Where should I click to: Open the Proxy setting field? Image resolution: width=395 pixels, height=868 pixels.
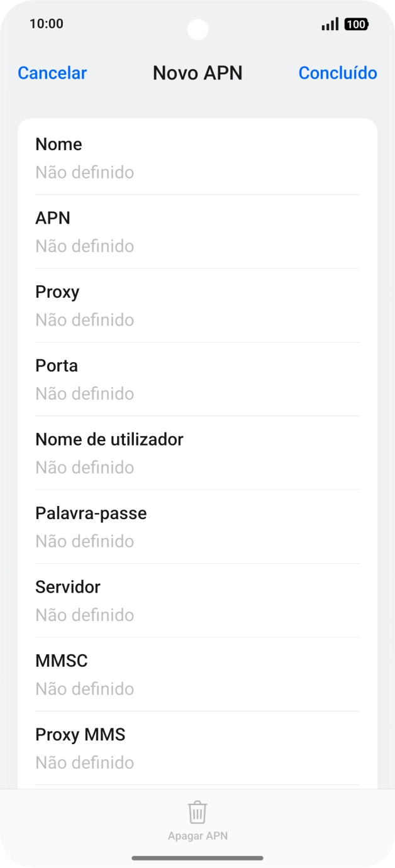[x=197, y=305]
